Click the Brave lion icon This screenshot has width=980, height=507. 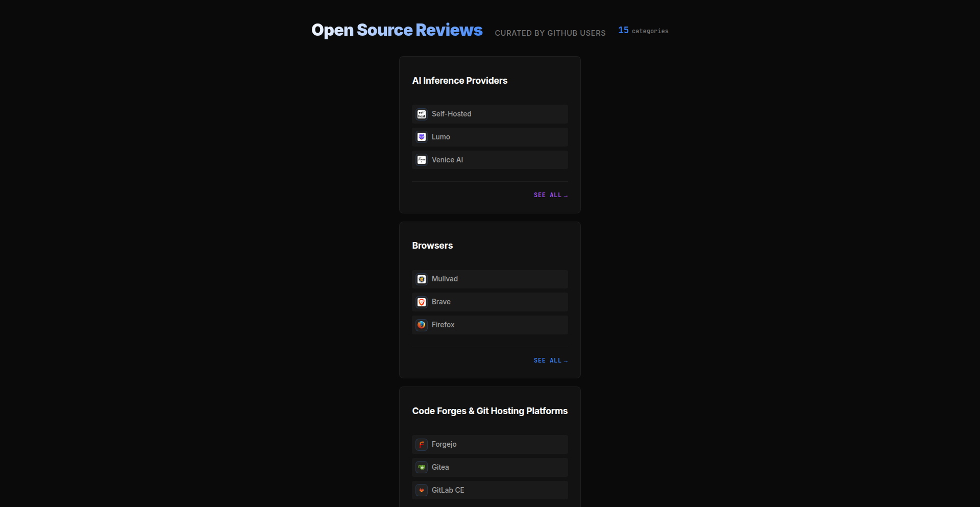pos(422,302)
